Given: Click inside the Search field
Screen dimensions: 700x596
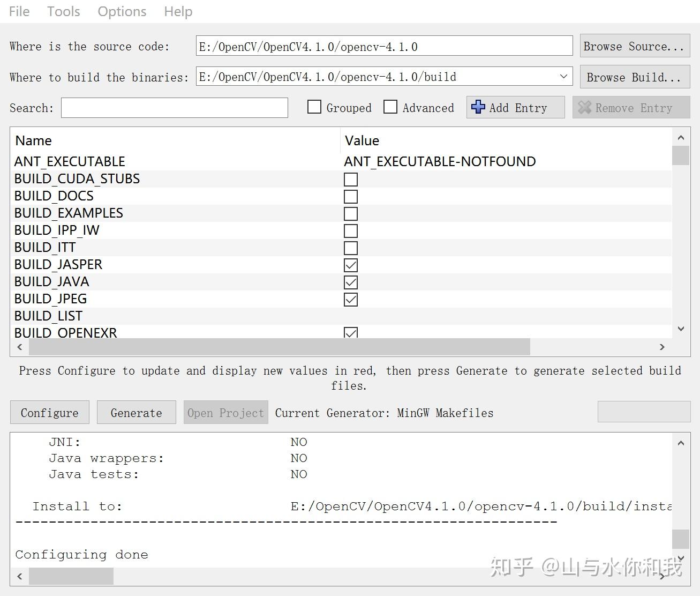Looking at the screenshot, I should (x=174, y=107).
